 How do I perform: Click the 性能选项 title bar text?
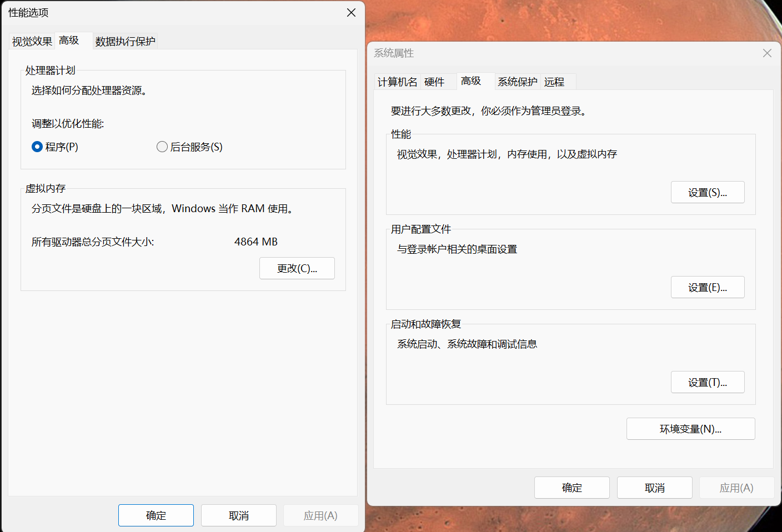pos(28,12)
